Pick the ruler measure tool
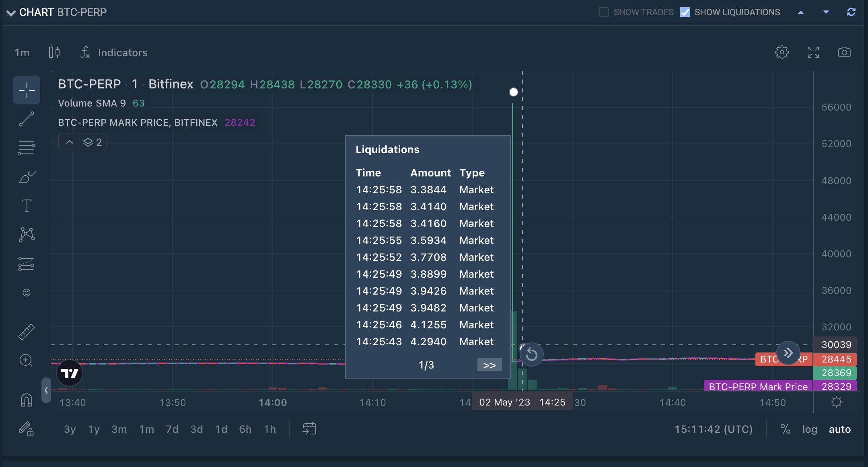 tap(27, 332)
